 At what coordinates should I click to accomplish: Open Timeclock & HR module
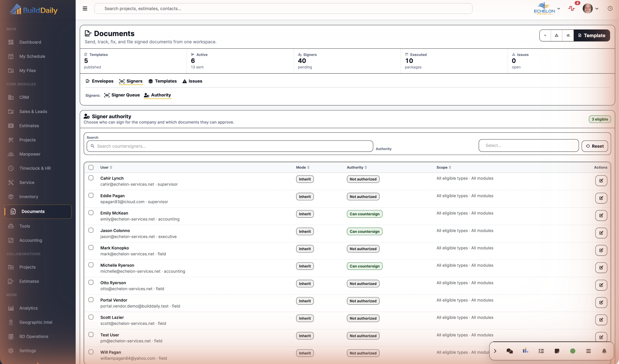click(x=38, y=168)
